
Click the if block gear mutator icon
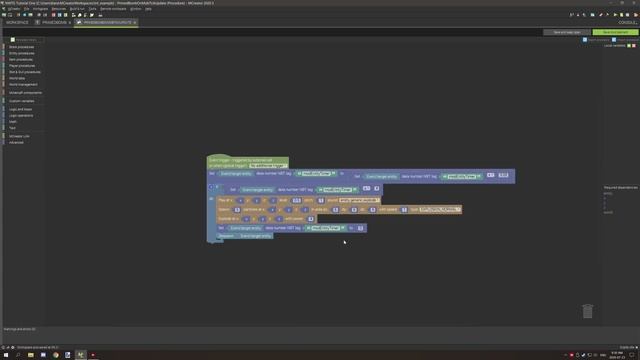211,187
